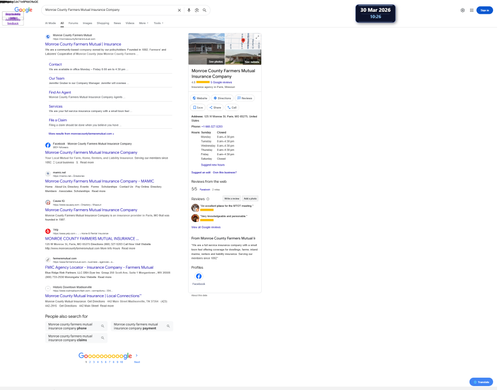
Task: Click the first reviewer's avatar
Action: (195, 208)
